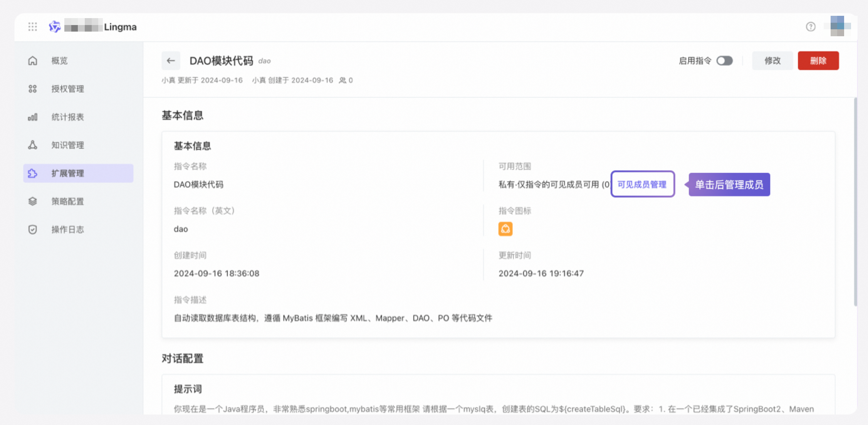Screen dimensions: 868x425
Task: Select 扩展管理 sidebar item
Action: (x=68, y=173)
